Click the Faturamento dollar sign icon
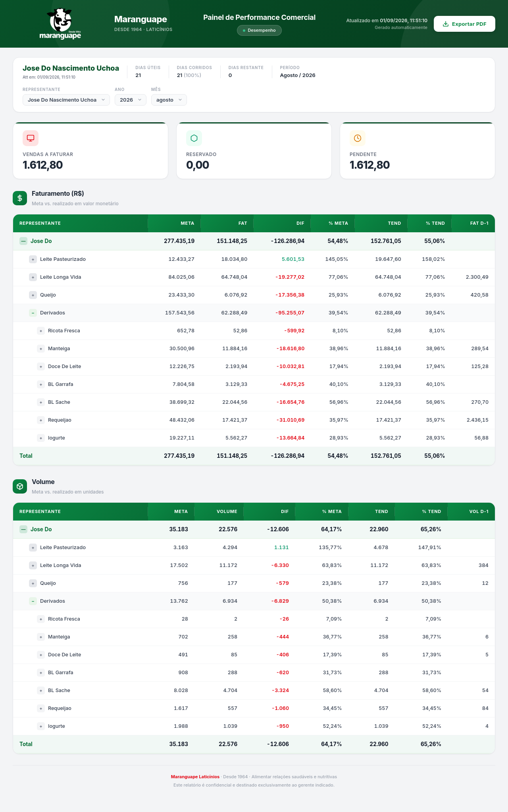This screenshot has height=812, width=508. pyautogui.click(x=20, y=198)
